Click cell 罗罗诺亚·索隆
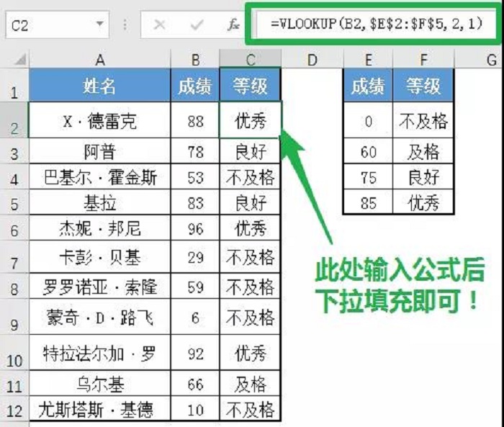 click(x=99, y=286)
